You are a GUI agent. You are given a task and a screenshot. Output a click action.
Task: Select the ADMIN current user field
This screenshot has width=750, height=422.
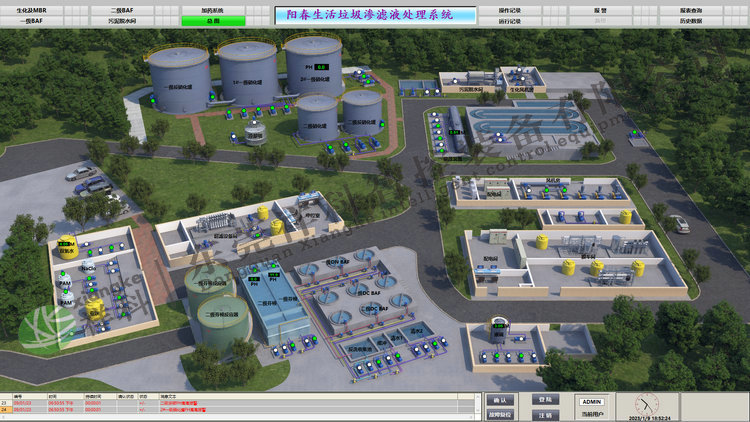click(591, 401)
